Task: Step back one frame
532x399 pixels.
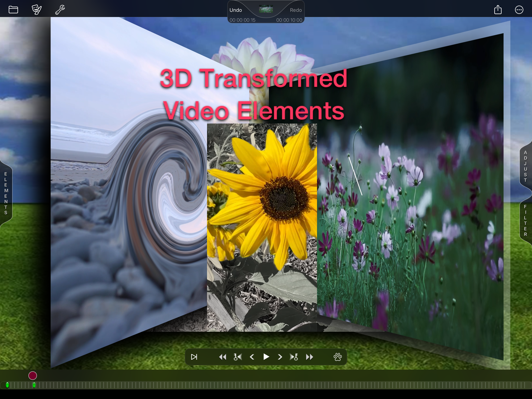Action: (252, 357)
